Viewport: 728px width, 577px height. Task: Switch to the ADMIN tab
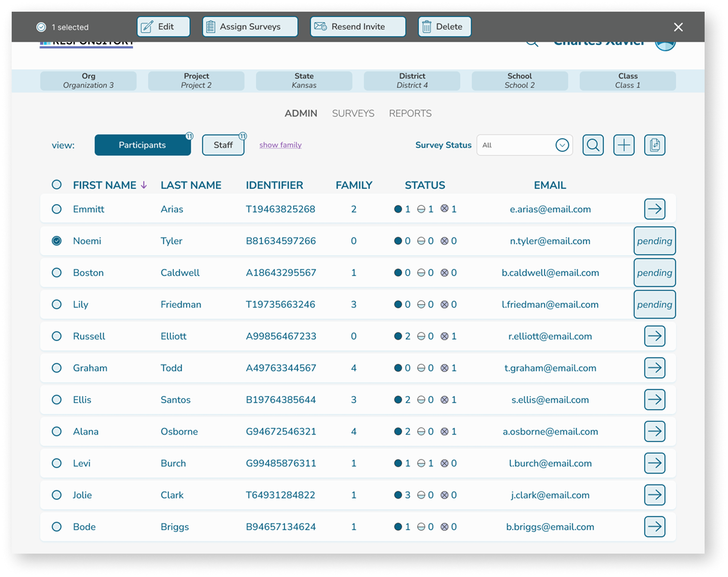(301, 113)
